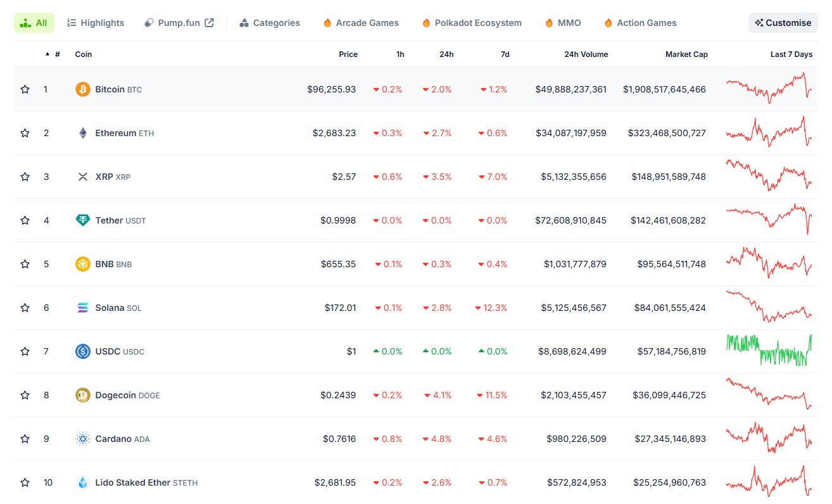Toggle the Lido Staked Ether star

click(25, 482)
